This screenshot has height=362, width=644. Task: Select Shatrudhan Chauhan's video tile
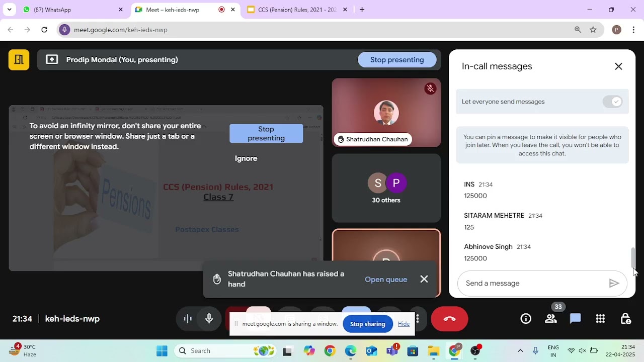tap(386, 113)
